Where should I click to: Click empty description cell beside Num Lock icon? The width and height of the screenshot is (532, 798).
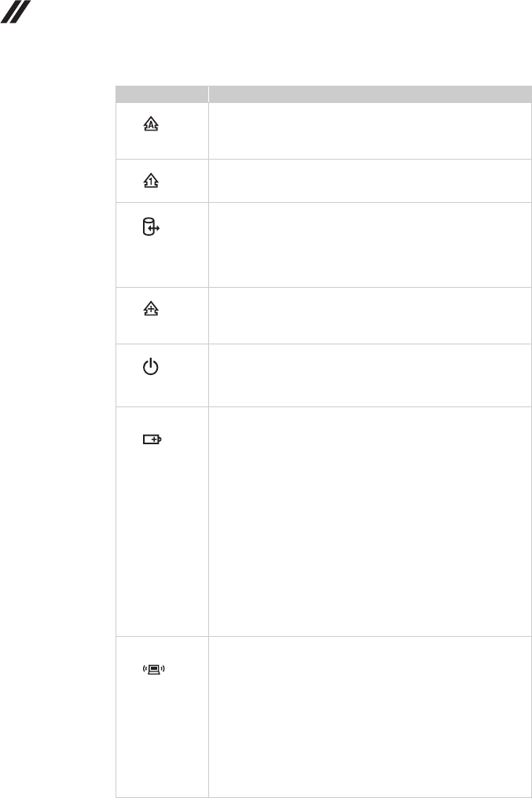369,180
